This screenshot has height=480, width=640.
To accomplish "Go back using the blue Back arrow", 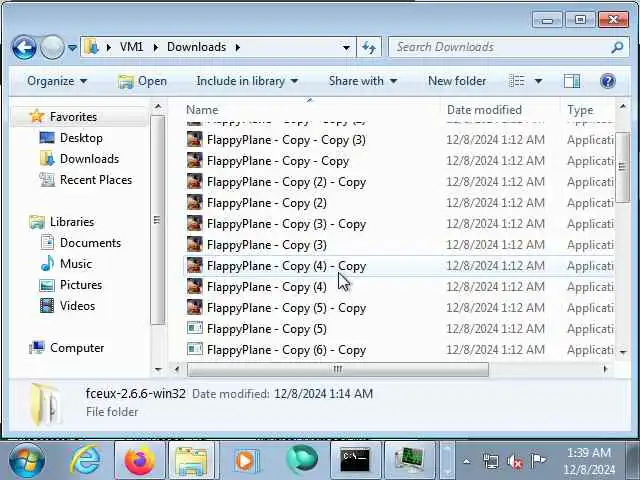I will (24, 47).
